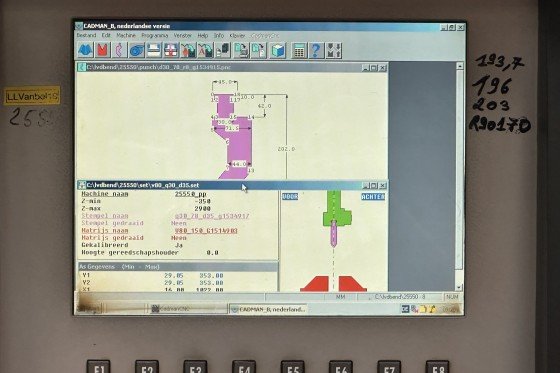The image size is (560, 373).
Task: Click the red V-die toolbar icon
Action: [x=102, y=50]
